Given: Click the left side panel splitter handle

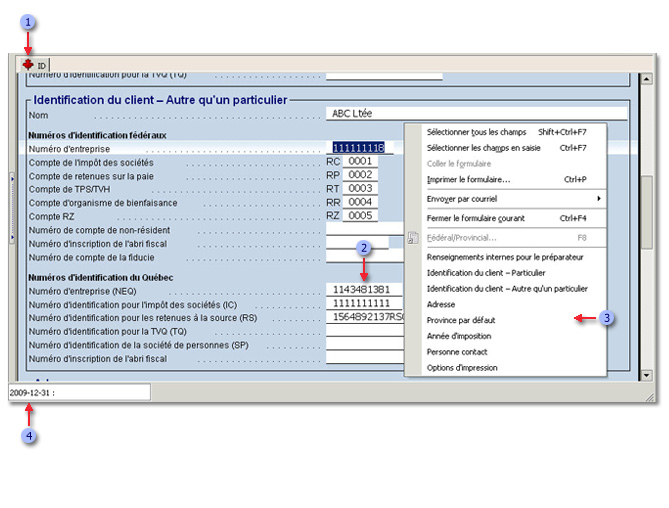Looking at the screenshot, I should point(12,208).
